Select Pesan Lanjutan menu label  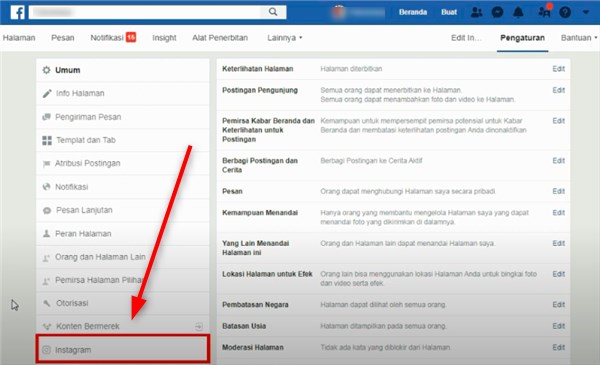point(84,210)
